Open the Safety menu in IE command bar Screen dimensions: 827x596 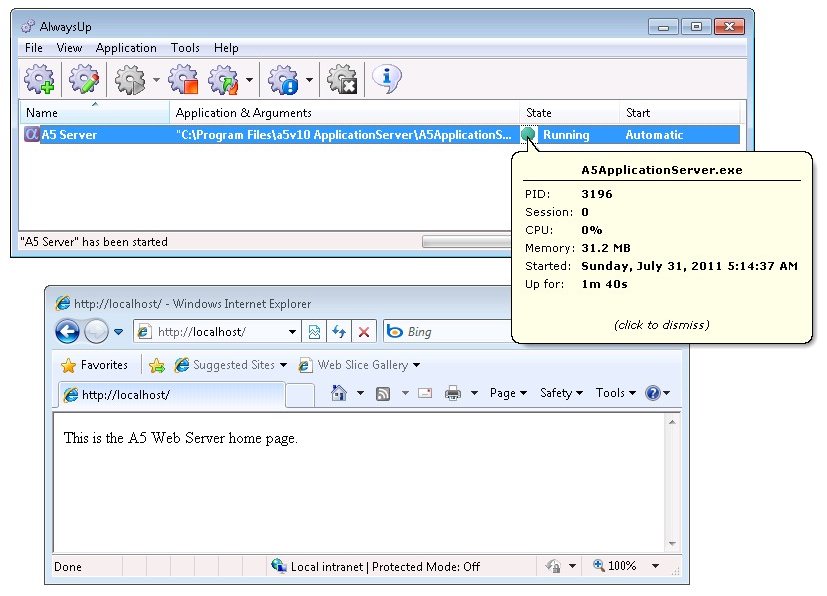[x=561, y=393]
